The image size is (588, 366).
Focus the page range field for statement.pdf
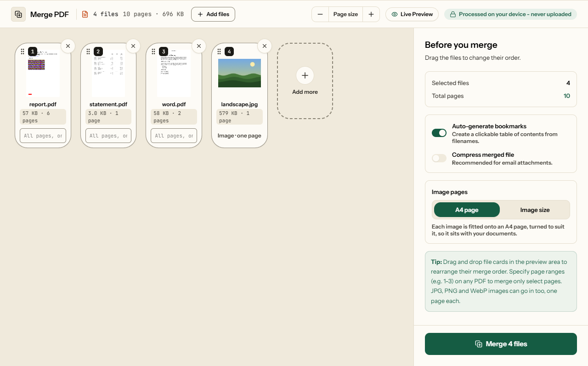pos(108,136)
